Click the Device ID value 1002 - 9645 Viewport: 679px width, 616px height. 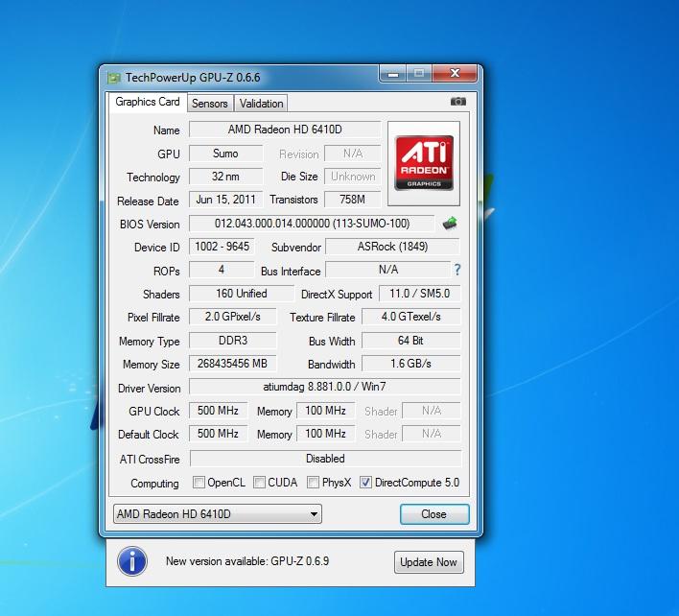point(222,247)
